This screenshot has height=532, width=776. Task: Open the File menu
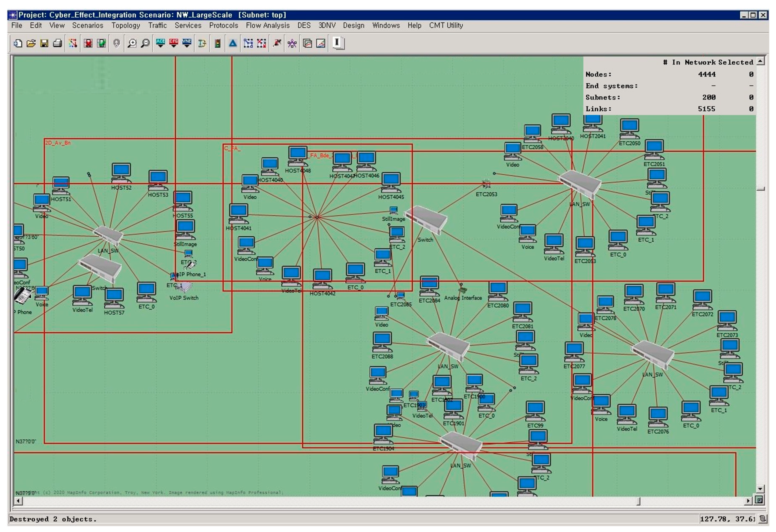tap(17, 25)
